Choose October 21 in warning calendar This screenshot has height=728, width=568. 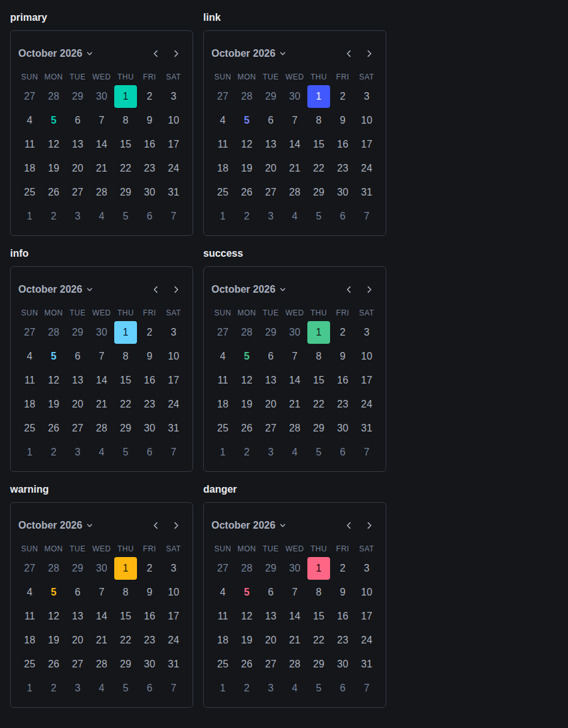(x=101, y=640)
